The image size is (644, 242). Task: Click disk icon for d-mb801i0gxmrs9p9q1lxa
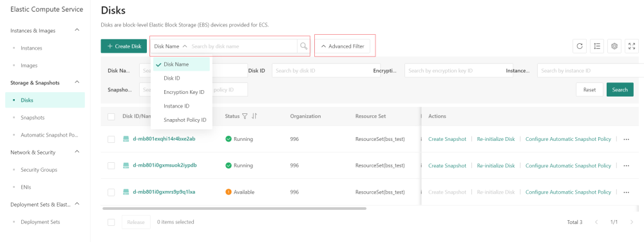[126, 192]
